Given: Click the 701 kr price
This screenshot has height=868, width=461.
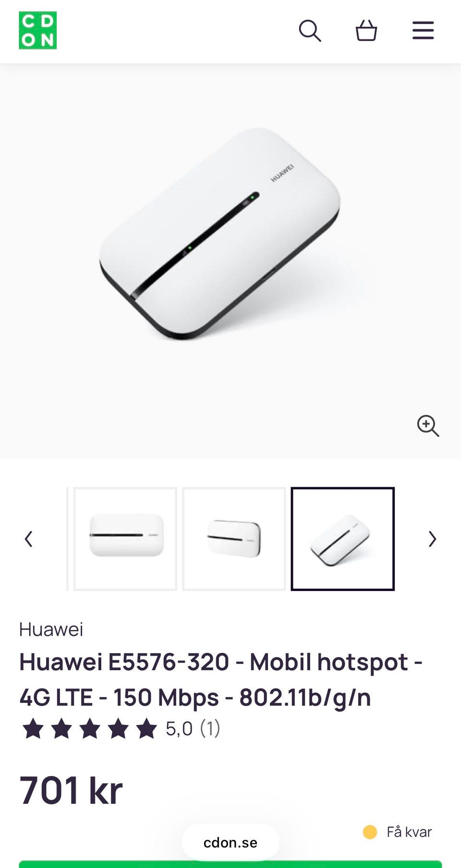Looking at the screenshot, I should pyautogui.click(x=71, y=790).
